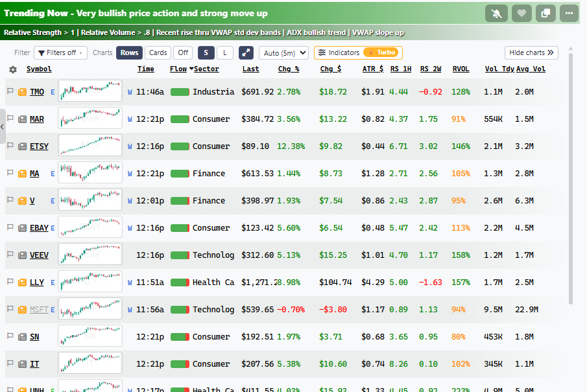Click the flow bar in the TMO row
Viewport: 587px width, 392px height.
[x=180, y=92]
